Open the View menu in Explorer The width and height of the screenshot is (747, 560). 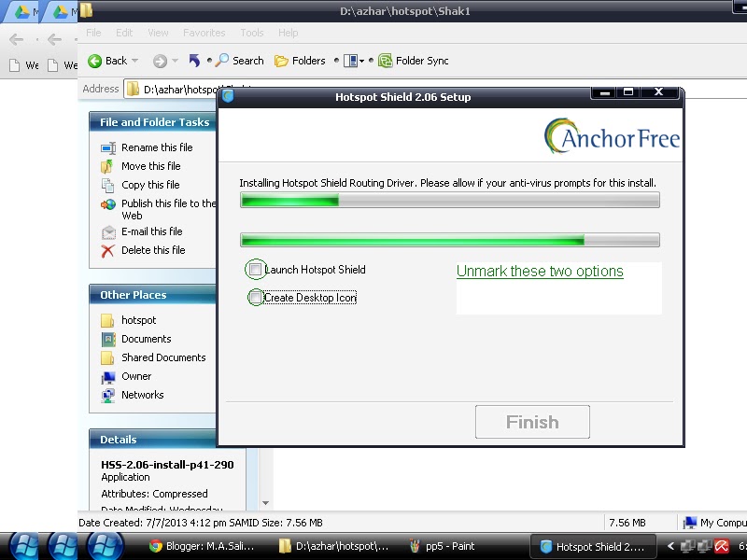pyautogui.click(x=158, y=33)
